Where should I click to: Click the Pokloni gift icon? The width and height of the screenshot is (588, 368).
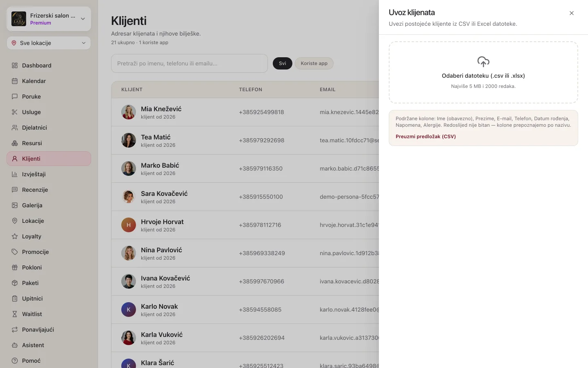tap(15, 267)
